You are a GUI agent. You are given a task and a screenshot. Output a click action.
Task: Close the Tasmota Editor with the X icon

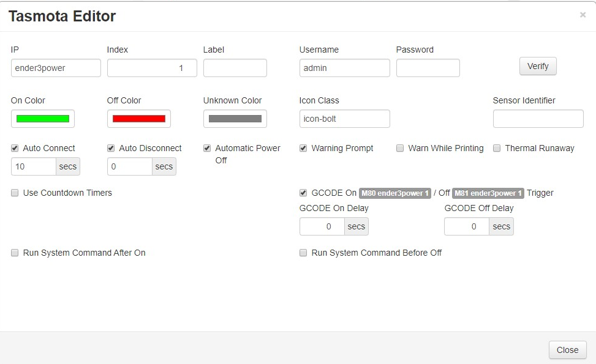coord(583,15)
